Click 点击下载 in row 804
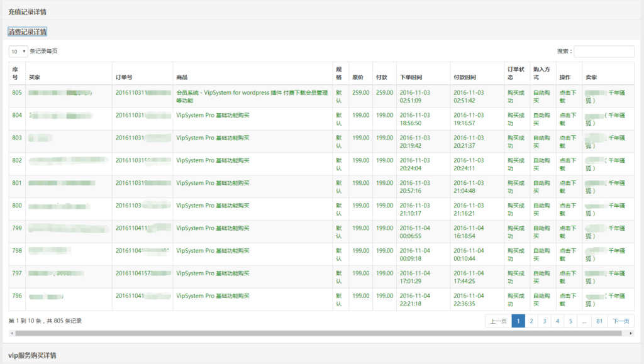This screenshot has width=644, height=364. coord(568,119)
